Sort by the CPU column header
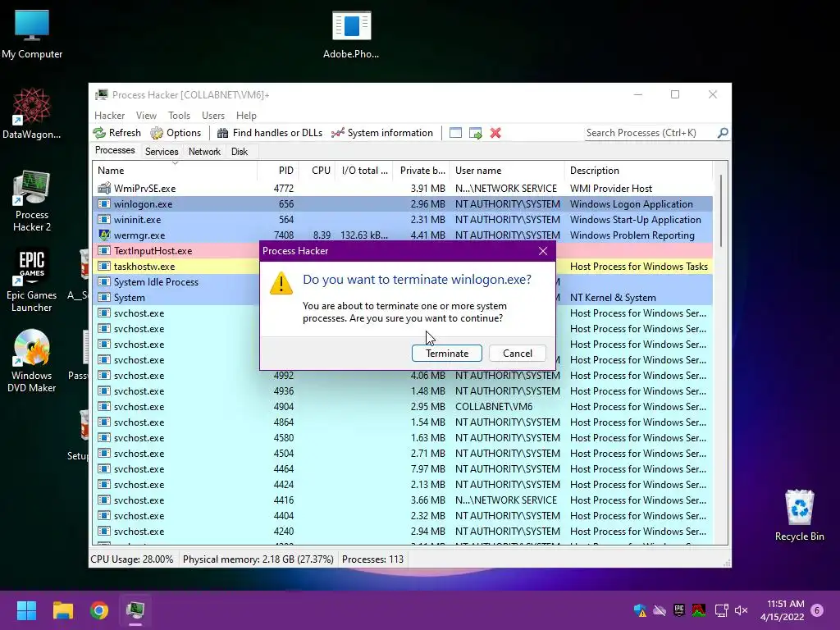This screenshot has width=840, height=630. [x=317, y=171]
